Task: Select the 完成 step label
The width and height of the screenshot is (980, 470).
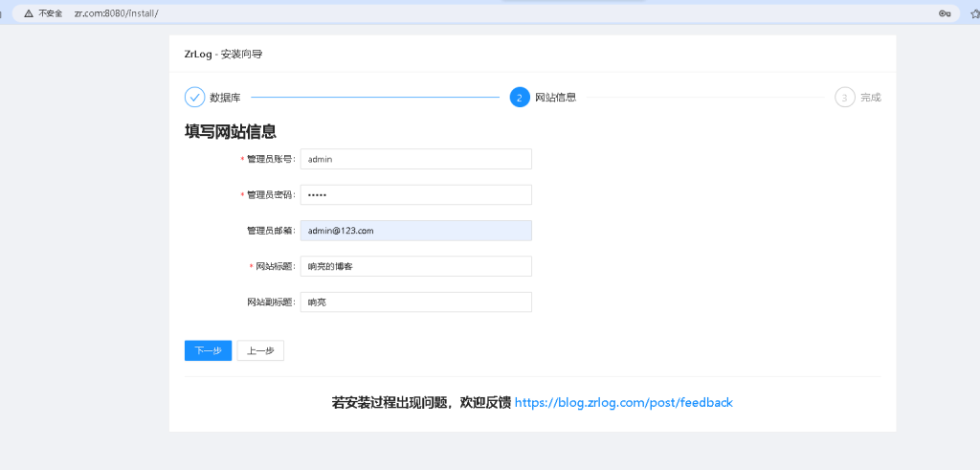Action: point(870,97)
